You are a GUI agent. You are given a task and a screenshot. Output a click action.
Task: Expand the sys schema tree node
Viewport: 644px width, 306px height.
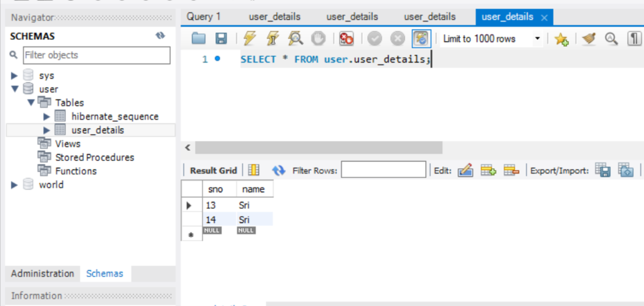14,76
